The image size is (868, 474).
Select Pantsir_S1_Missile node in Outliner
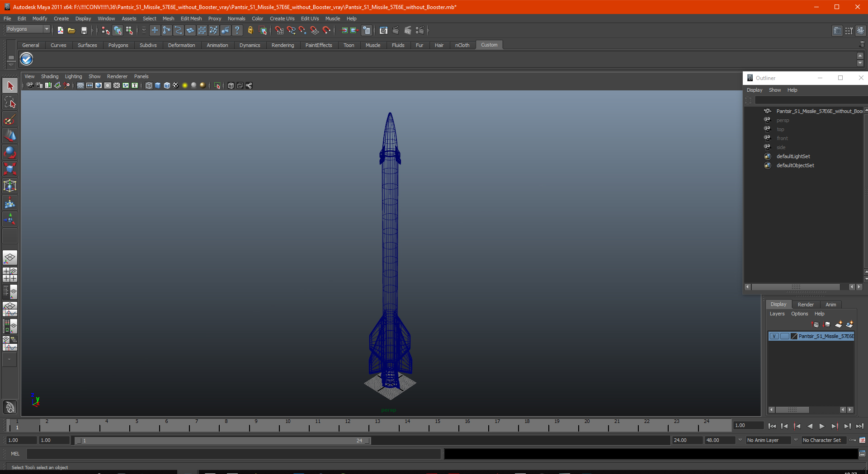[x=819, y=111]
